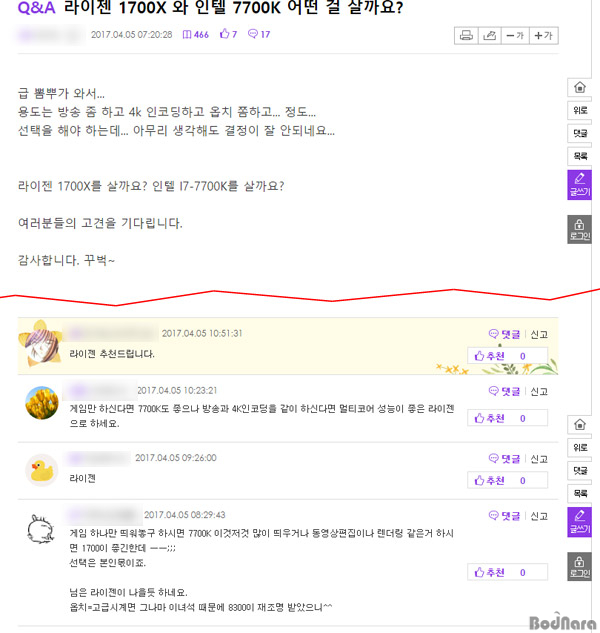Image resolution: width=600 pixels, height=633 pixels.
Task: Click the lower gray 로그인 lock button
Action: point(580,566)
